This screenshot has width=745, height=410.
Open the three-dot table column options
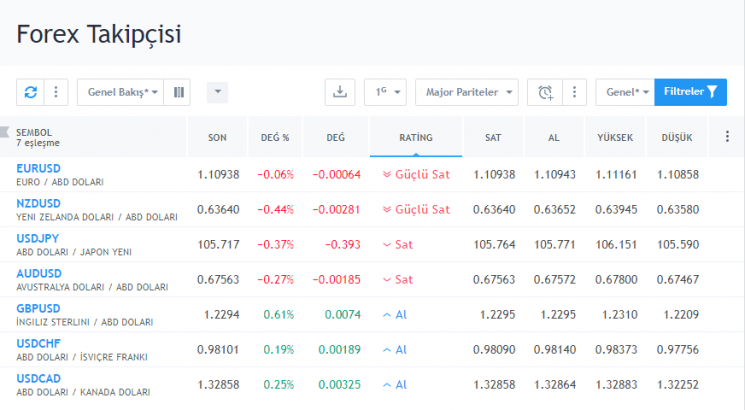(727, 137)
